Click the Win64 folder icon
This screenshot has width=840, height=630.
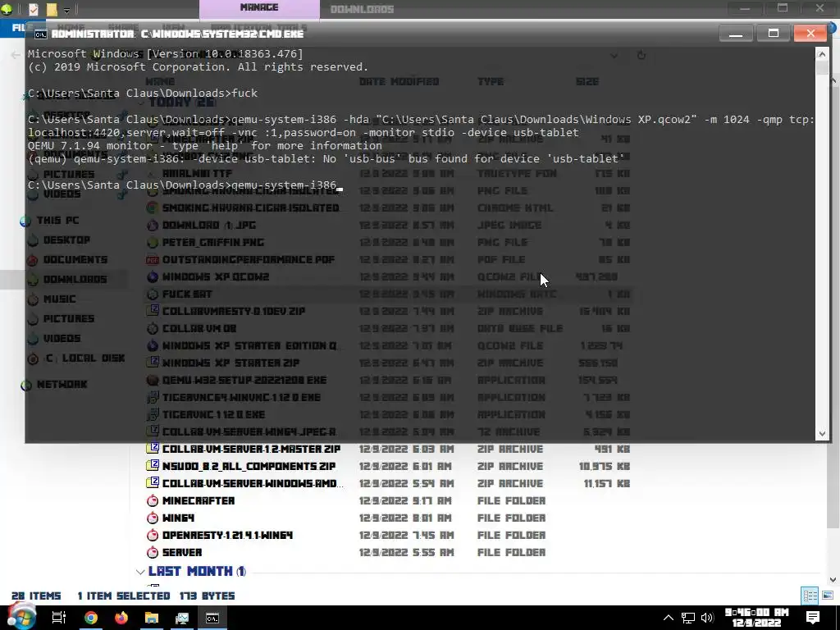[x=153, y=518]
